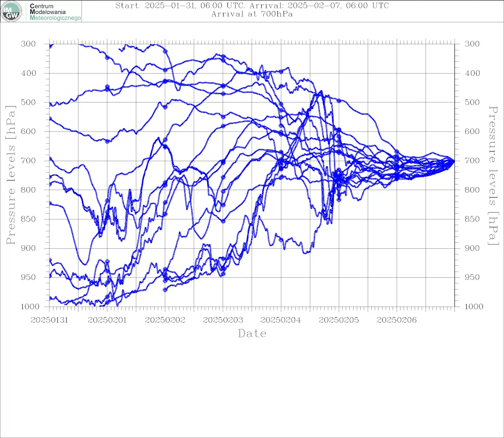Click the right axis 1000 label
Screen dimensions: 504x438
pos(474,307)
